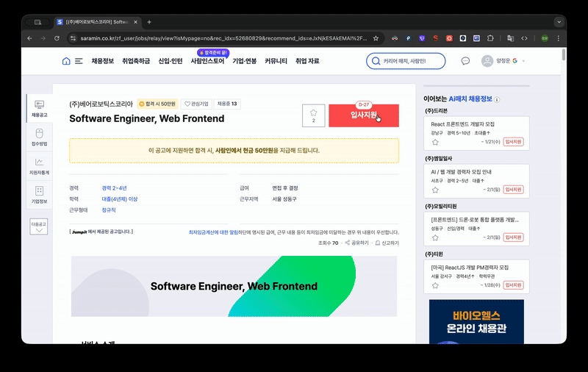Apply via 입사지원 on (주)모빌리티원 card
588x372 pixels.
point(513,237)
